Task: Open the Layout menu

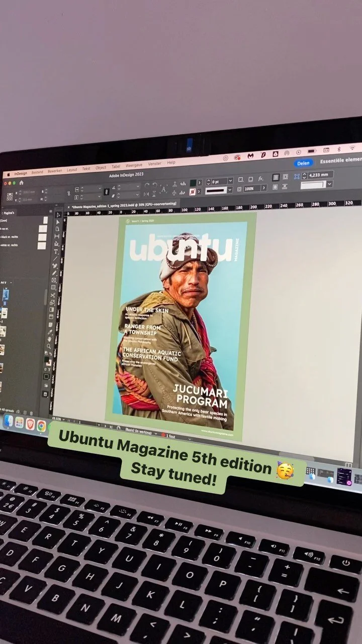Action: point(72,170)
